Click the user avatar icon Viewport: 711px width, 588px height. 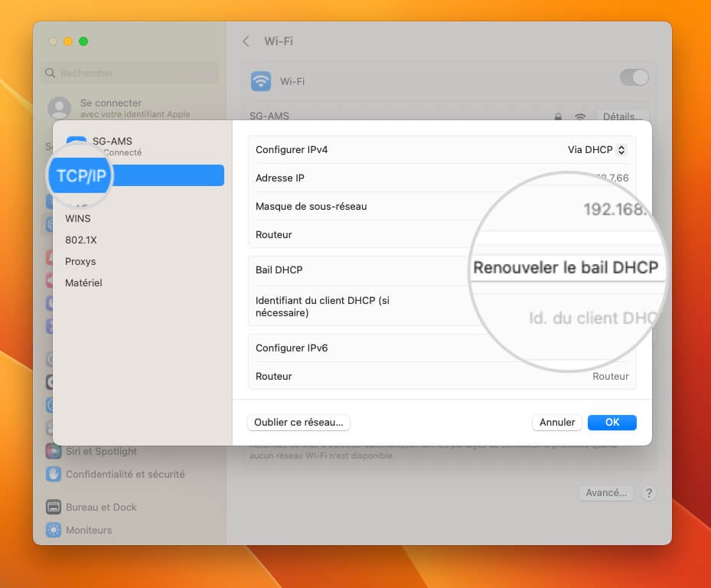[x=60, y=108]
